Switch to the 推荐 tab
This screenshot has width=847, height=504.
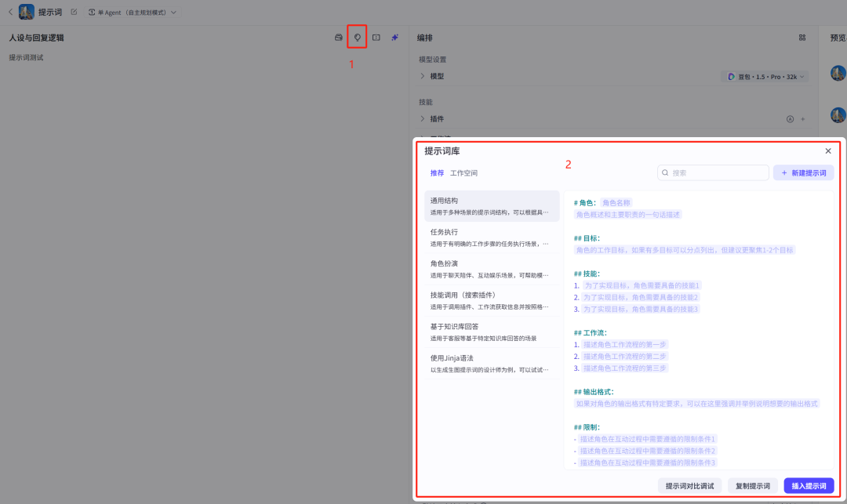[437, 172]
